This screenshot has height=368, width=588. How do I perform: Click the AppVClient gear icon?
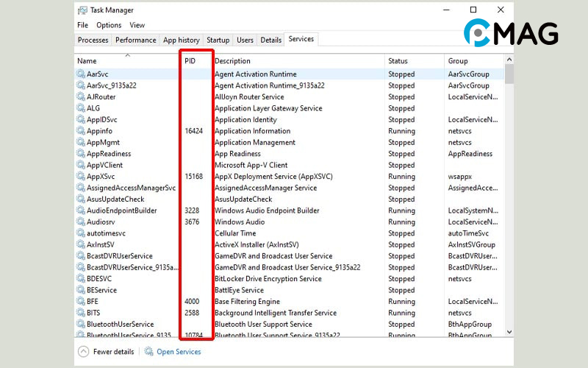[x=81, y=165]
